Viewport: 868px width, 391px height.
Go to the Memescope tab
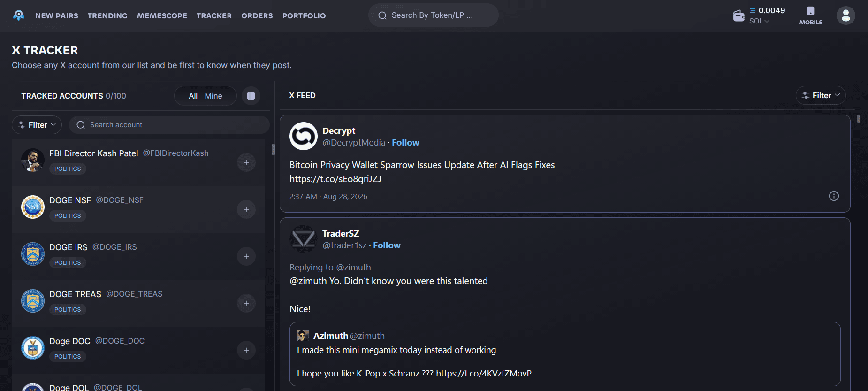tap(162, 16)
